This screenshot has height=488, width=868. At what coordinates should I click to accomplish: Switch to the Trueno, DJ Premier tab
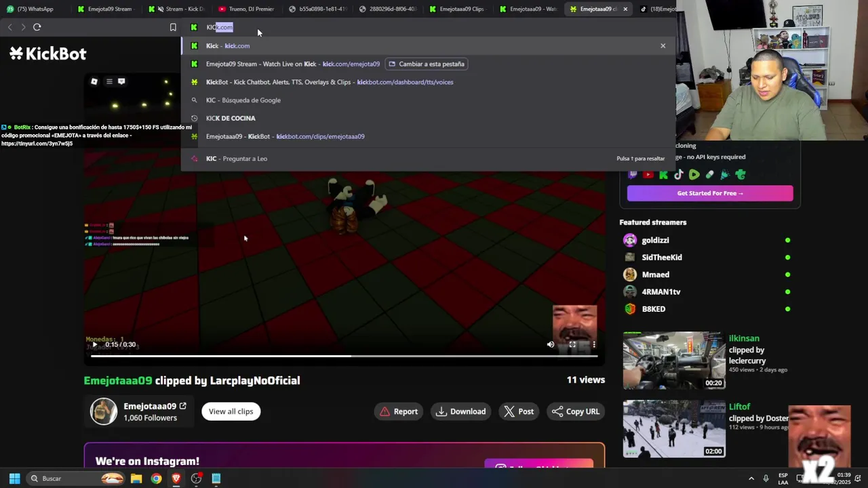[247, 9]
